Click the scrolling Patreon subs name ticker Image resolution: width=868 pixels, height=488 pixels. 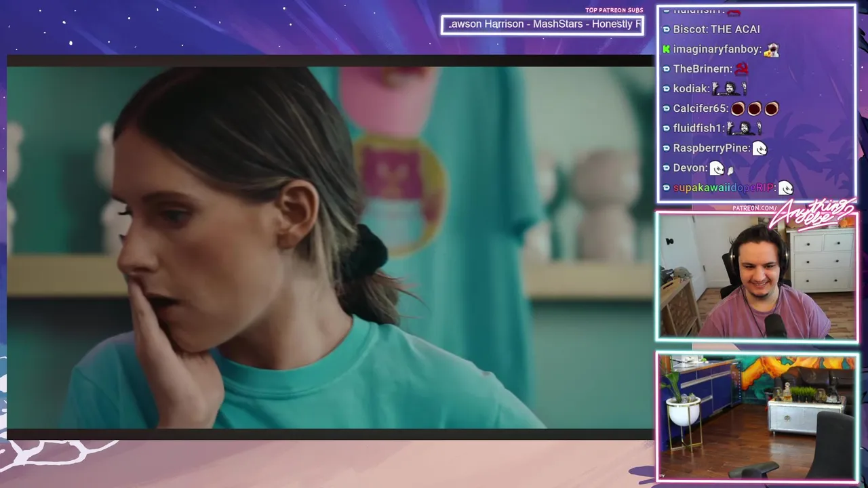tap(542, 24)
